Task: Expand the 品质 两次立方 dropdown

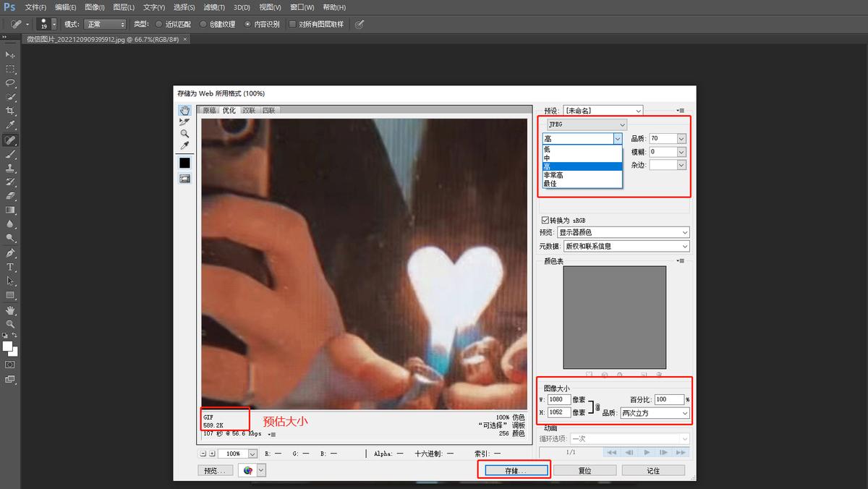Action: tap(655, 413)
